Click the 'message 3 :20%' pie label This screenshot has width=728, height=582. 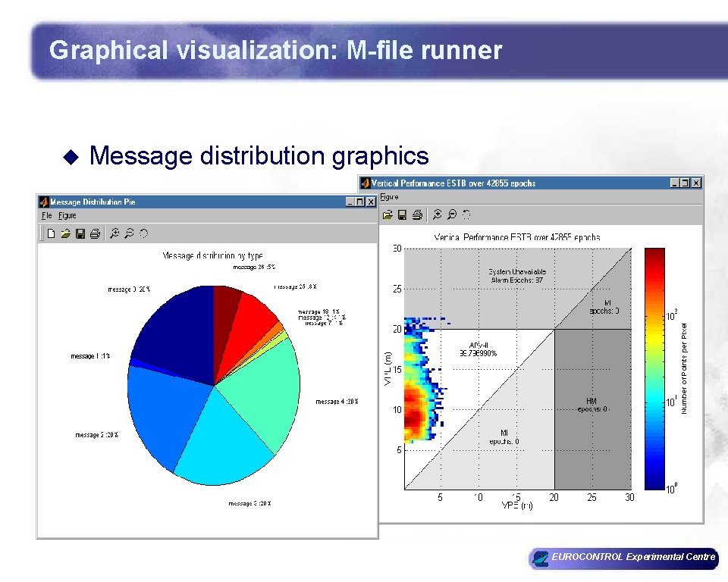[249, 503]
